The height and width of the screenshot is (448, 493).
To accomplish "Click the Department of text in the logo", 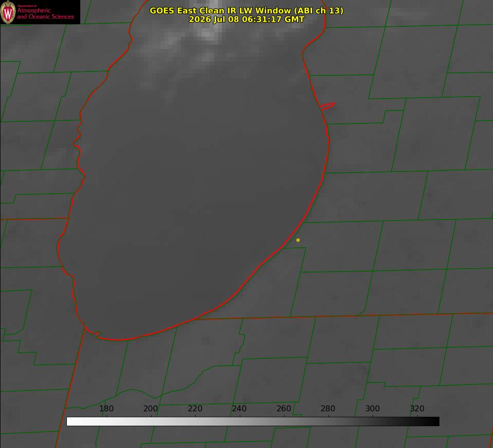I will [27, 6].
